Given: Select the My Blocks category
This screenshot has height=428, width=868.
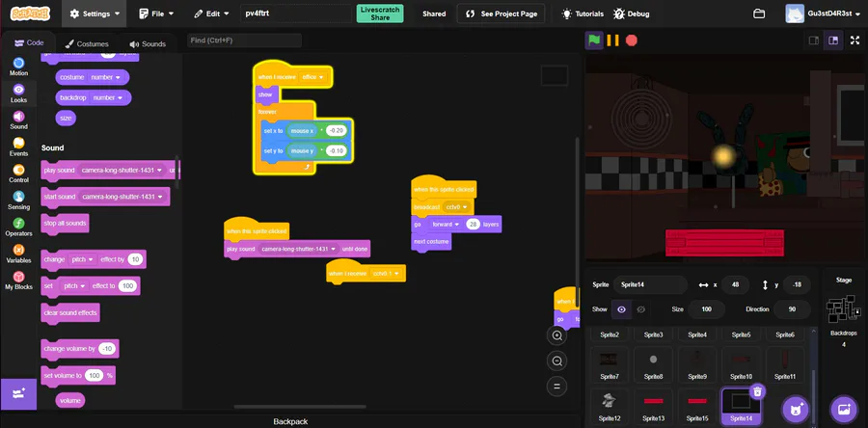Looking at the screenshot, I should point(18,281).
